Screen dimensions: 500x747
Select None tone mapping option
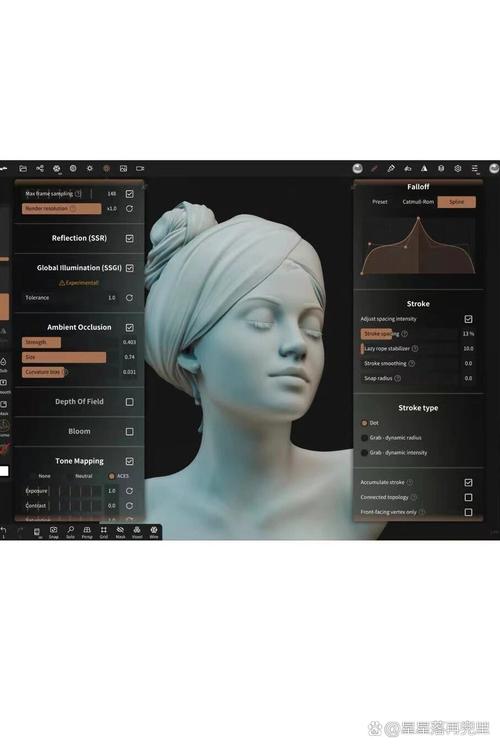[44, 476]
